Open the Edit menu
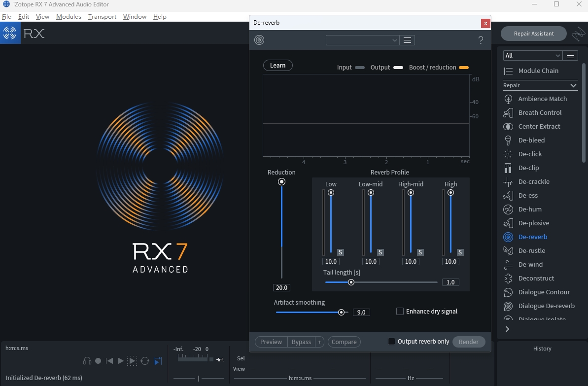This screenshot has width=588, height=386. pos(24,16)
